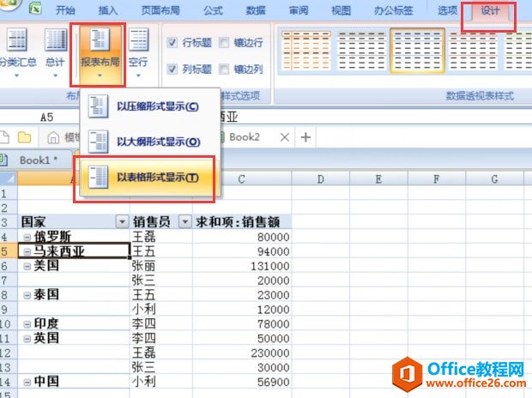Select the cell with value 80000
This screenshot has height=398, width=532.
[x=242, y=237]
